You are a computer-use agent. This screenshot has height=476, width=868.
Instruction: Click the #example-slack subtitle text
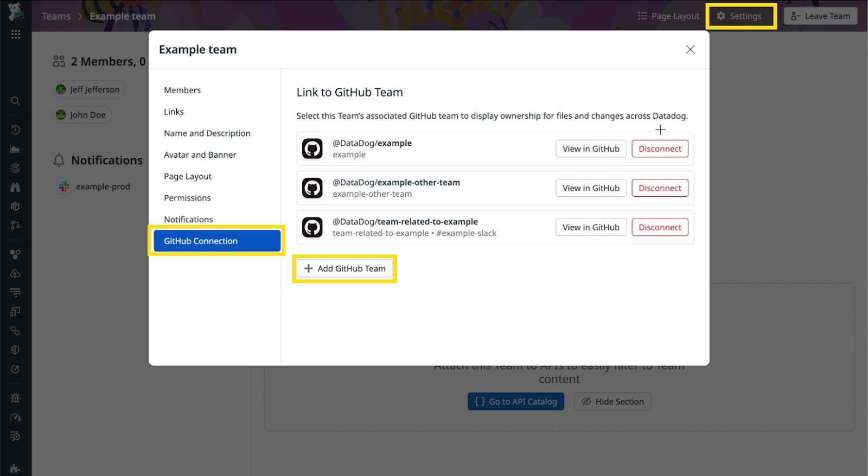pyautogui.click(x=467, y=233)
